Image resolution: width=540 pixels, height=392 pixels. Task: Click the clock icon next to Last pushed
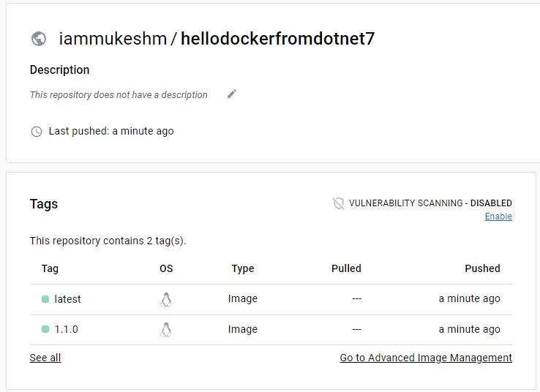(x=37, y=132)
